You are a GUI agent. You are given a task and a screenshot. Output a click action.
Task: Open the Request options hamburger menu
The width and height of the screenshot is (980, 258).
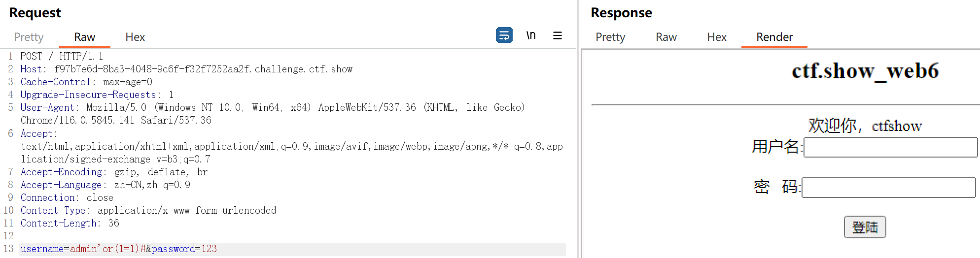(558, 35)
